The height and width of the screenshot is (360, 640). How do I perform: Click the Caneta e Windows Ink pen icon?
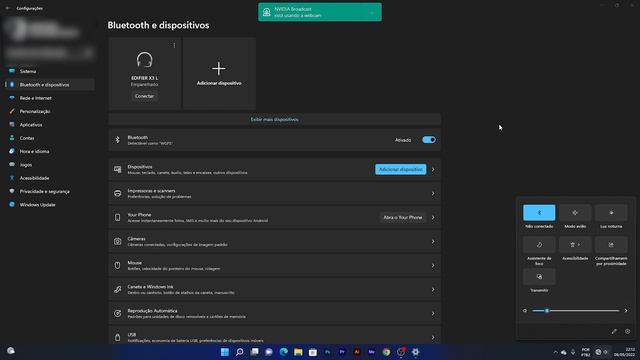click(x=118, y=290)
